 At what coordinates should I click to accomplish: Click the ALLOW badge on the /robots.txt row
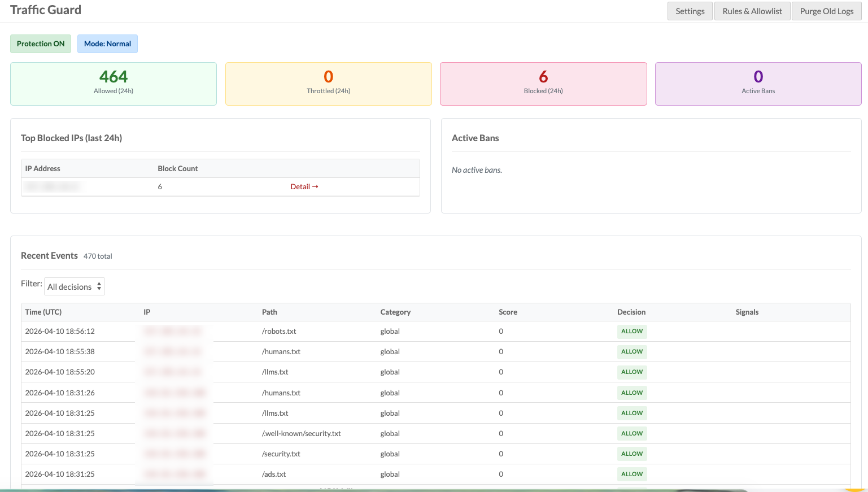631,331
